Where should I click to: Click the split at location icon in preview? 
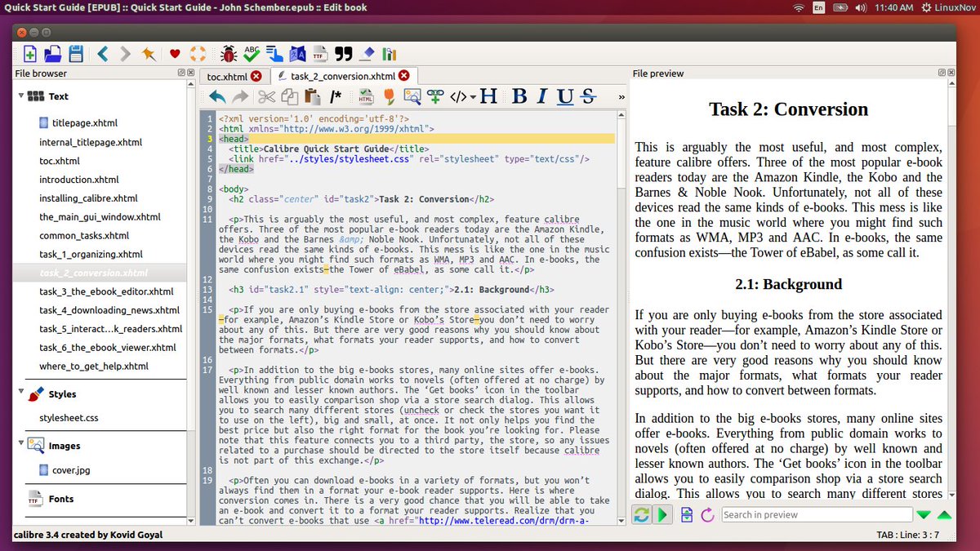click(688, 515)
